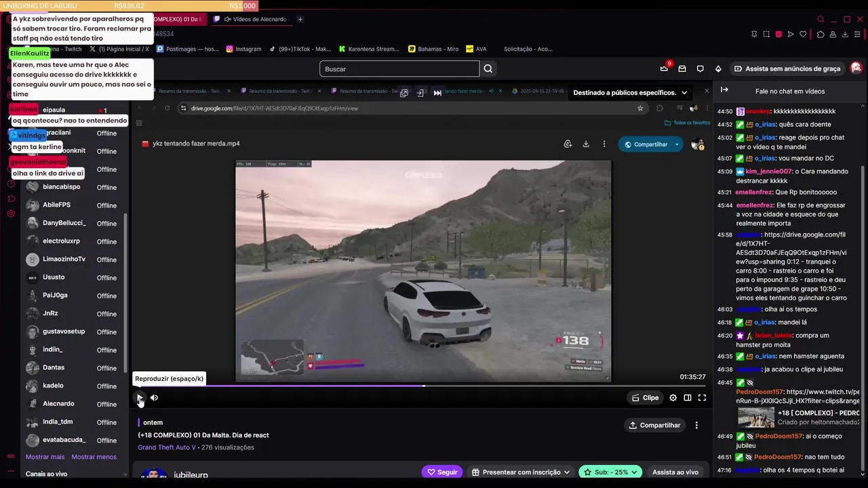Select electroluxrp in the followed channels list
The image size is (868, 488).
click(74, 241)
